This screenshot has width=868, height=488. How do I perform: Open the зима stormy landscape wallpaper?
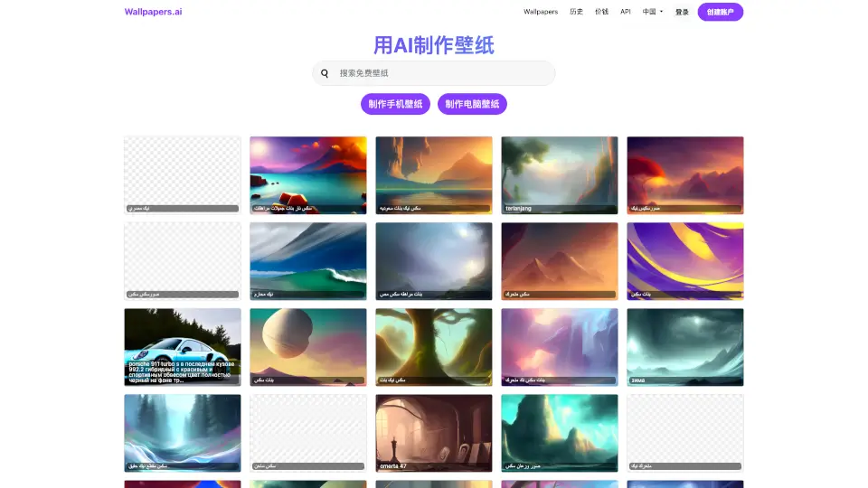(x=685, y=347)
